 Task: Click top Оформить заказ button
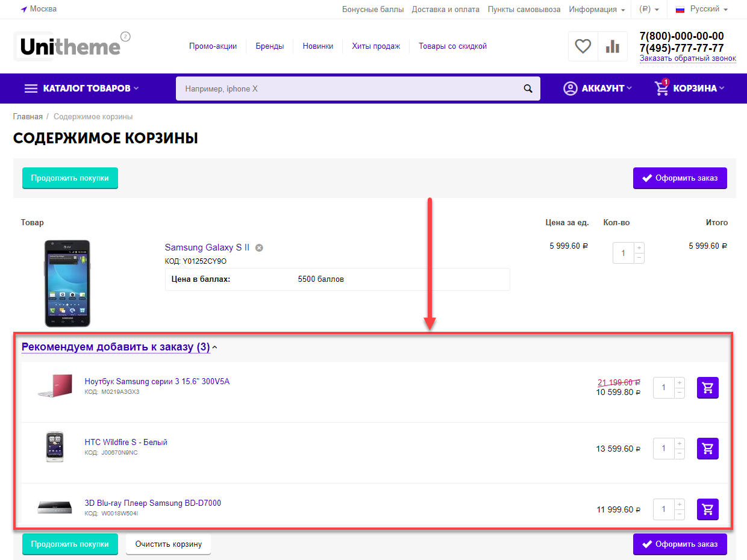pyautogui.click(x=680, y=178)
